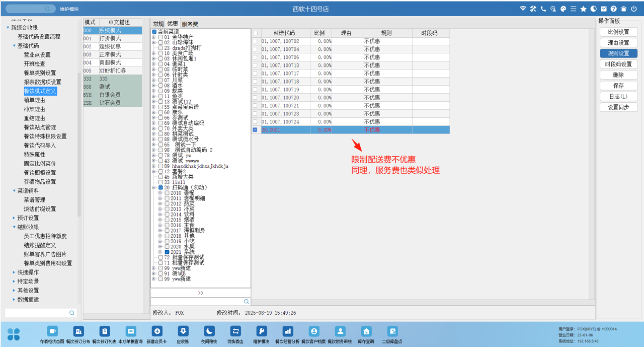
Task: Expand the 快捷操作 sidebar group
Action: point(14,272)
